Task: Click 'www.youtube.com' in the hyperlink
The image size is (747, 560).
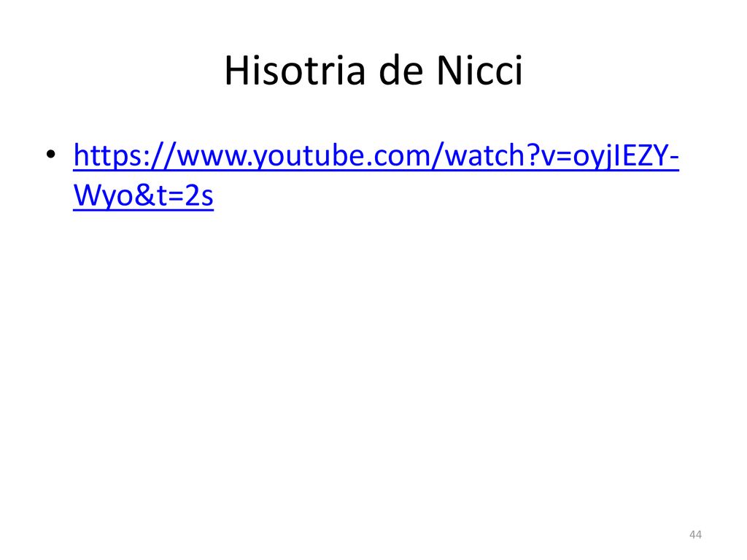Action: pyautogui.click(x=303, y=155)
